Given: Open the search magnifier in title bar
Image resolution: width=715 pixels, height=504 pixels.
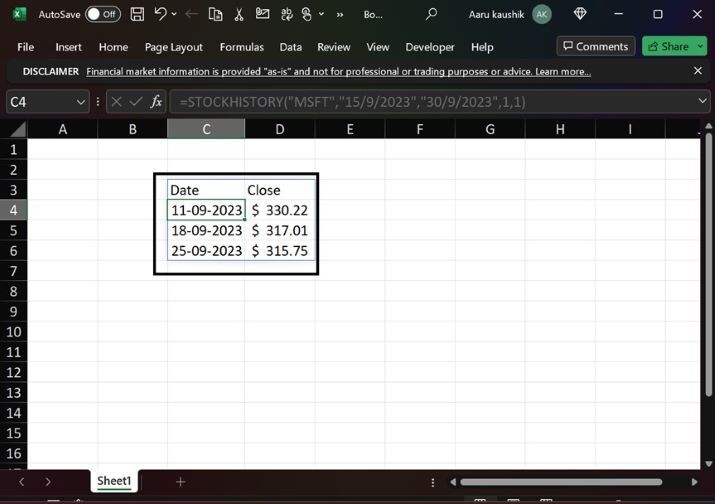Looking at the screenshot, I should (431, 14).
